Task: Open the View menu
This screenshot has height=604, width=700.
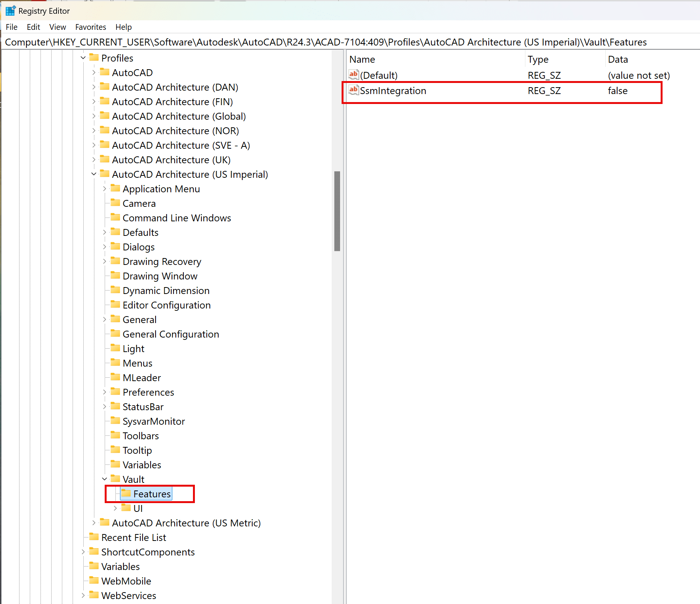Action: coord(57,27)
